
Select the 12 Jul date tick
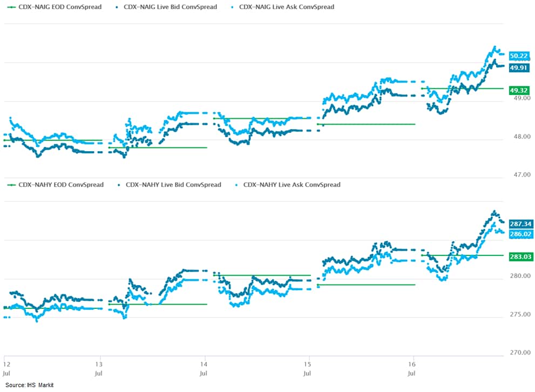tap(6, 362)
